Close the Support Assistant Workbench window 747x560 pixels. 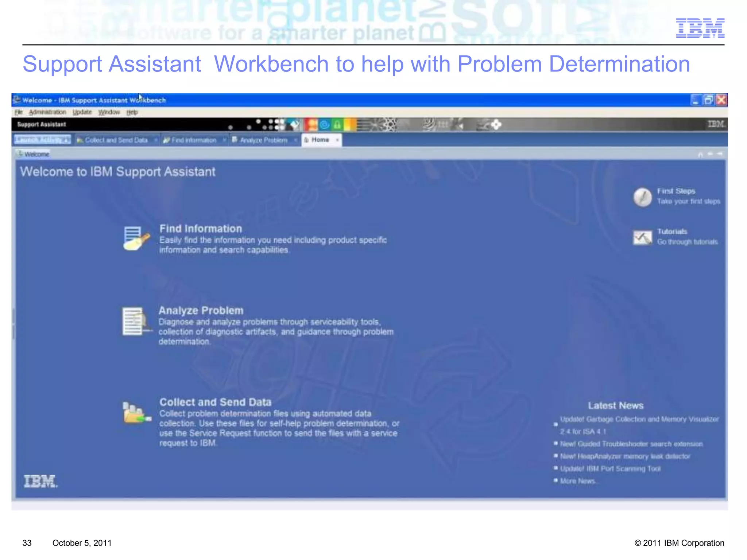tap(721, 100)
